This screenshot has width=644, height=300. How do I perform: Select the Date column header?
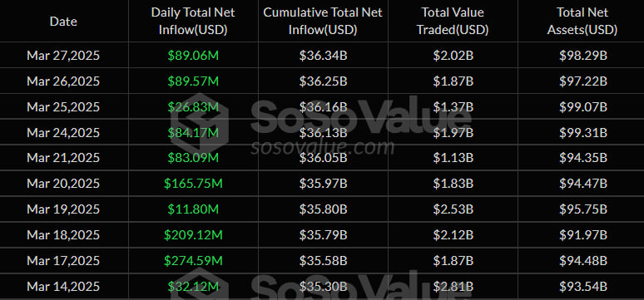coord(63,22)
